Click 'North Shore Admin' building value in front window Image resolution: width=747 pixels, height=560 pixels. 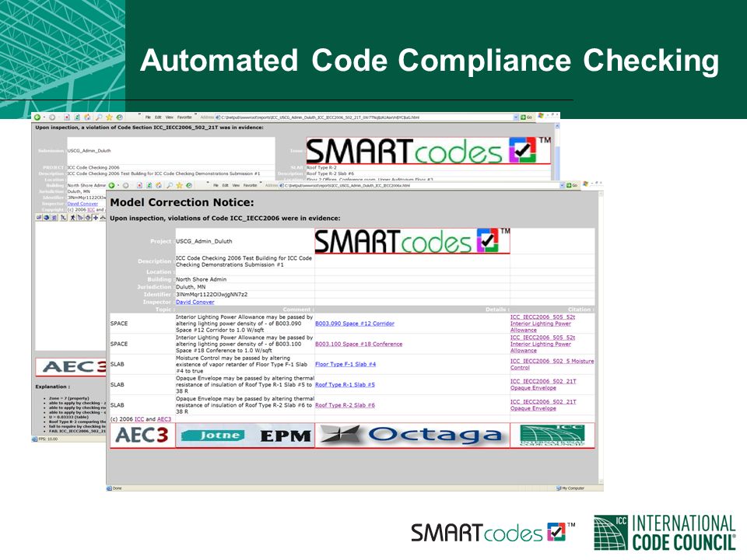201,279
